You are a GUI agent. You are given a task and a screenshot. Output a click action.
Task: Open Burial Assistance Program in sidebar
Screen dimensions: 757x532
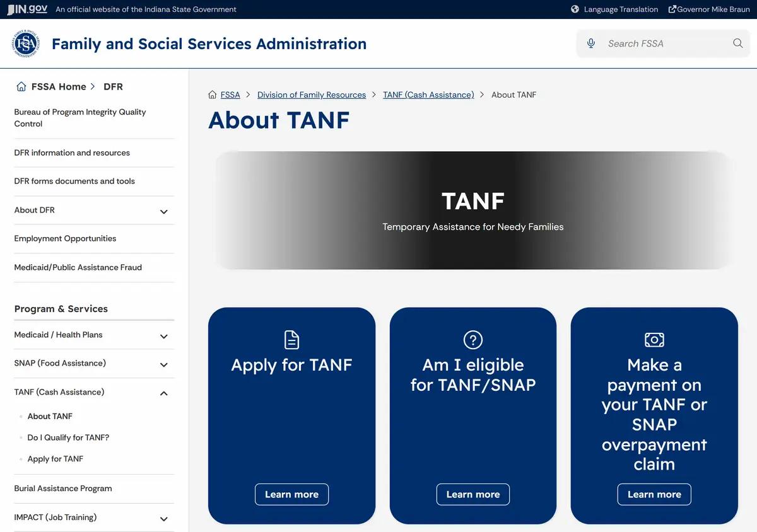[63, 489]
